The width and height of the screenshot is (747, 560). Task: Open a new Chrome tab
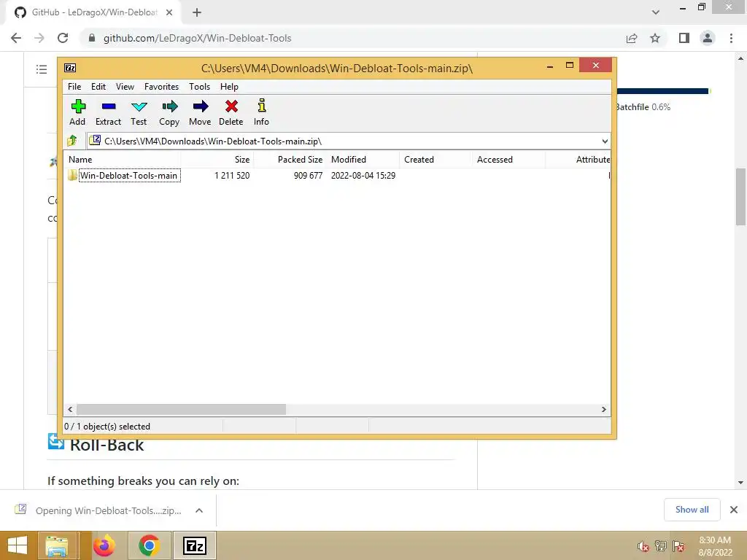(x=197, y=13)
